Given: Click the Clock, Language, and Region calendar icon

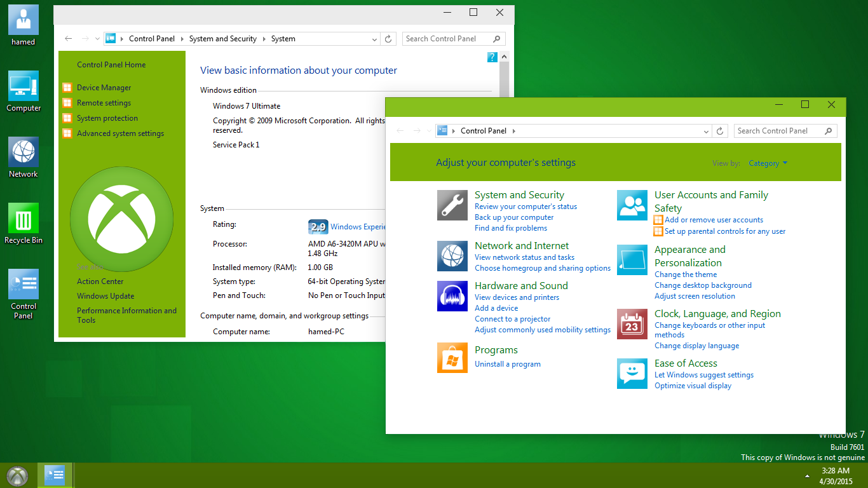Looking at the screenshot, I should pyautogui.click(x=632, y=323).
